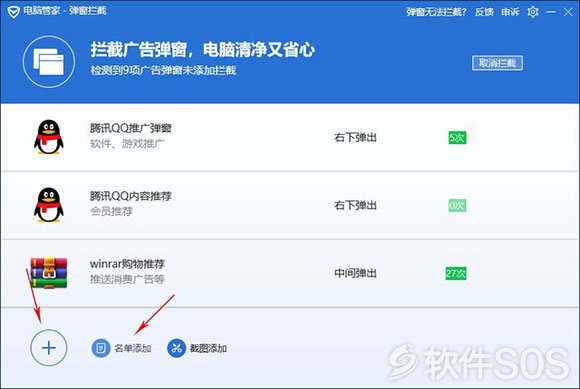
Task: Click the shield logo in title bar
Action: coord(13,12)
